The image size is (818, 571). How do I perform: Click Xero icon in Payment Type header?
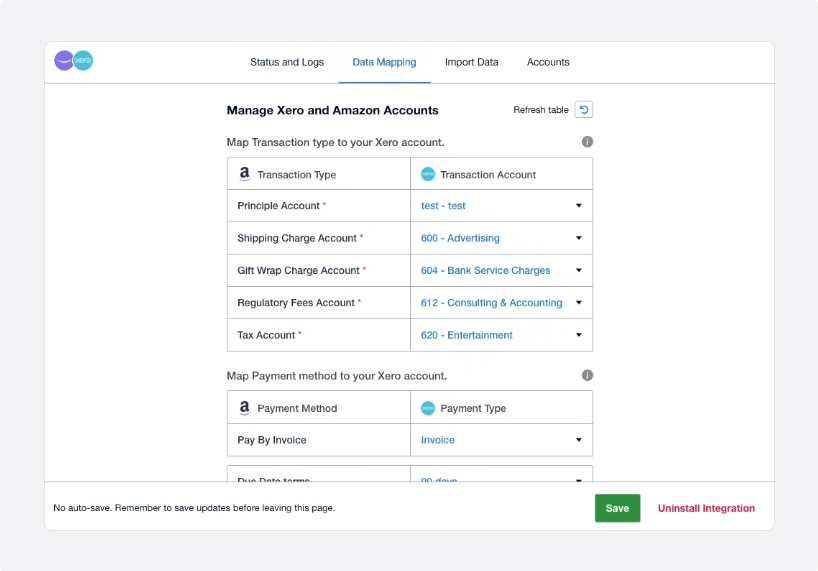pyautogui.click(x=428, y=408)
